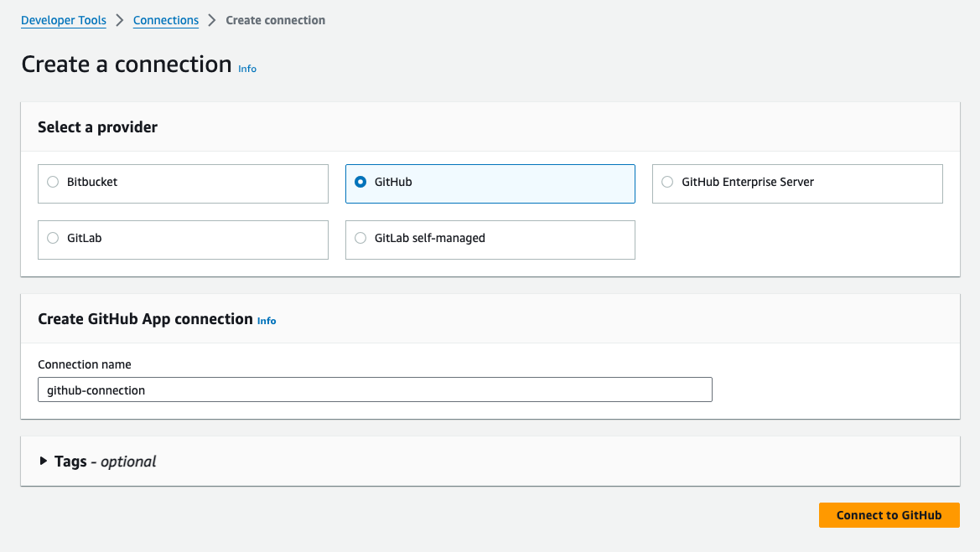Pick the GitLab self-managed provider
The height and width of the screenshot is (552, 980).
pyautogui.click(x=360, y=238)
